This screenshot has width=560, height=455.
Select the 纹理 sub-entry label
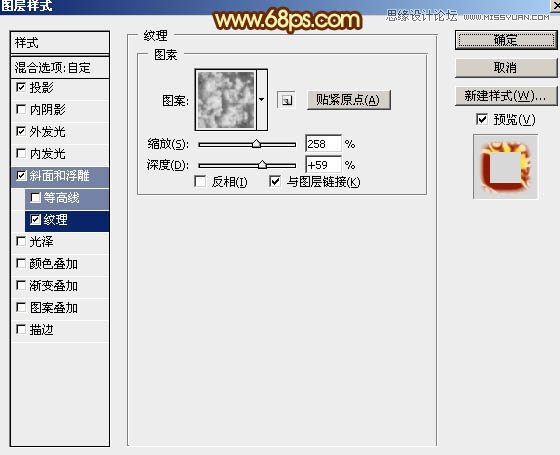tap(56, 220)
